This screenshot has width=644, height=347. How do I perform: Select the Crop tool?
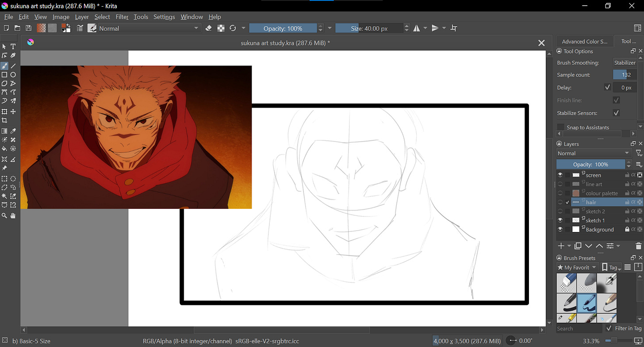(4, 121)
